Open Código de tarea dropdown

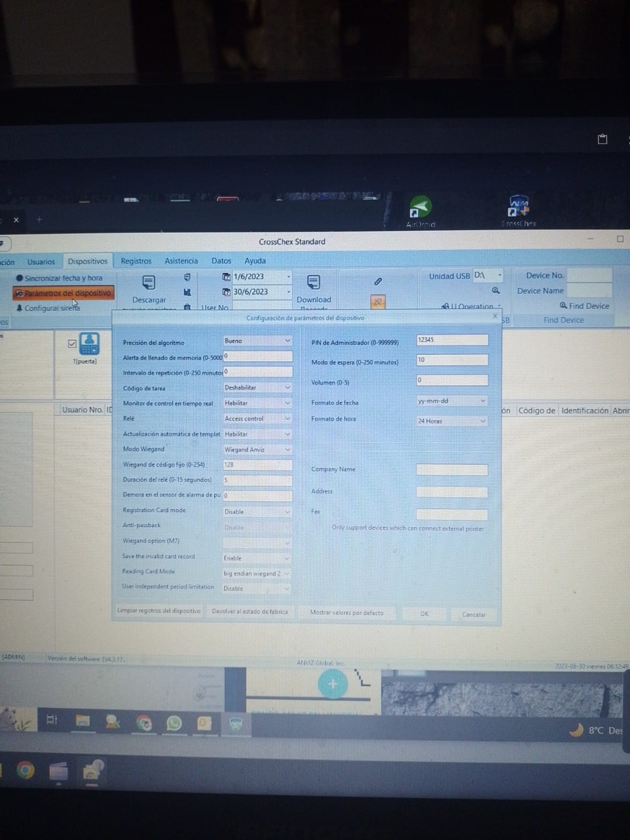tap(257, 387)
